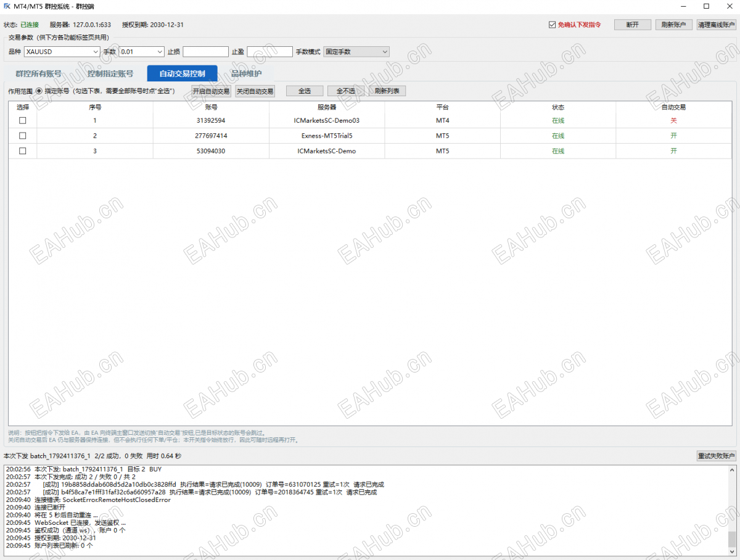
Task: Click the 关闭自动交易 button
Action: pos(255,91)
